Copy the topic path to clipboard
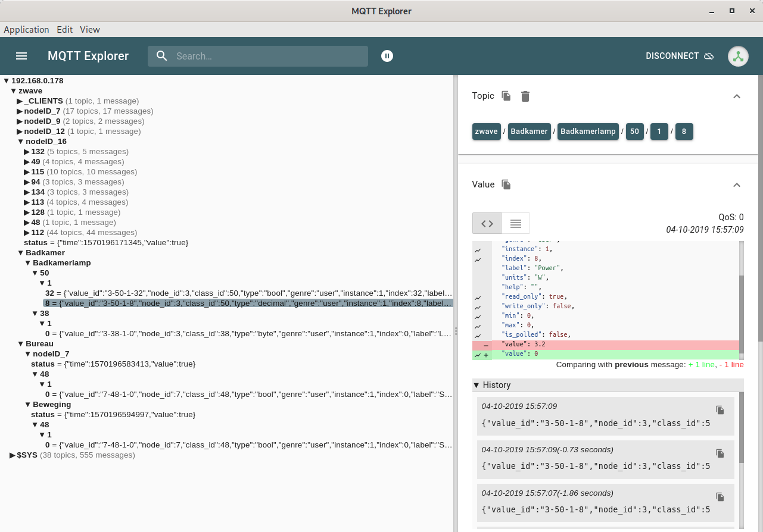This screenshot has width=763, height=532. coord(506,96)
